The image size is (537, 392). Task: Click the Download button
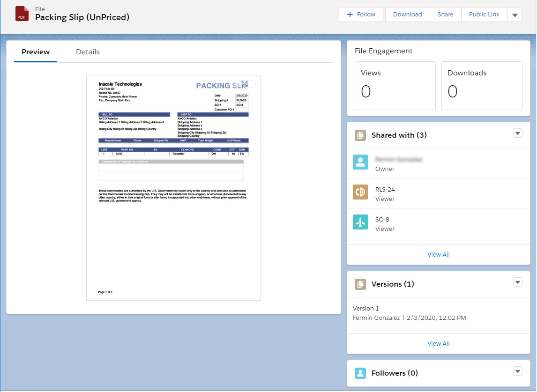point(407,15)
